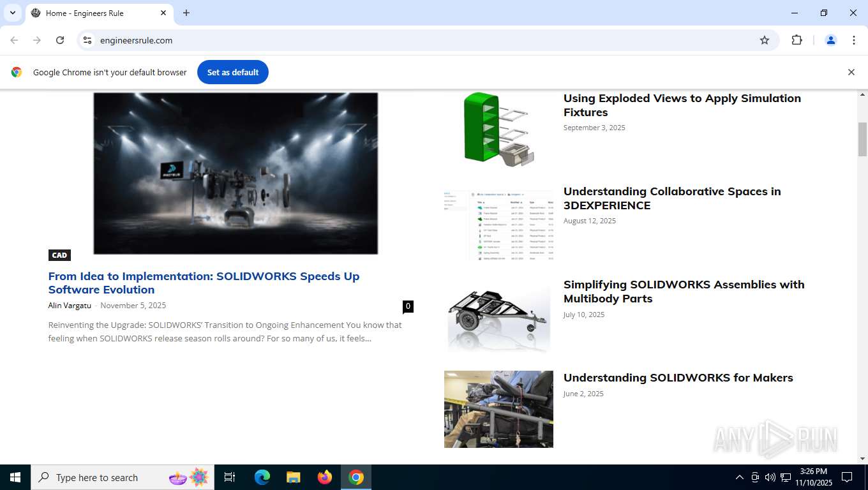Screen dimensions: 868x490
Task: Click the engineersrule.com address bar
Action: pos(428,40)
